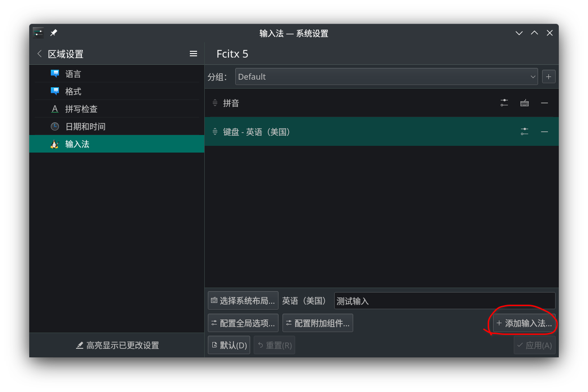Click the 重置(R) button
The image size is (588, 392).
[274, 345]
